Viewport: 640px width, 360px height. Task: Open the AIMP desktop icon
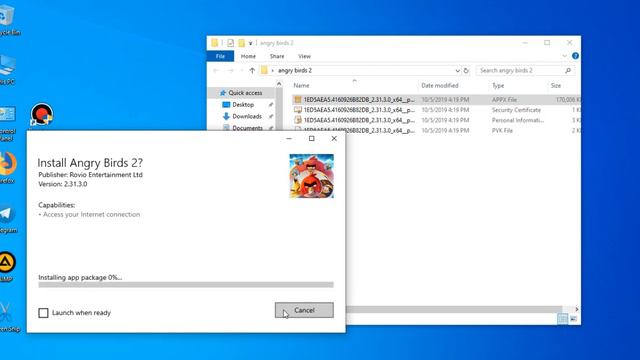point(7,266)
